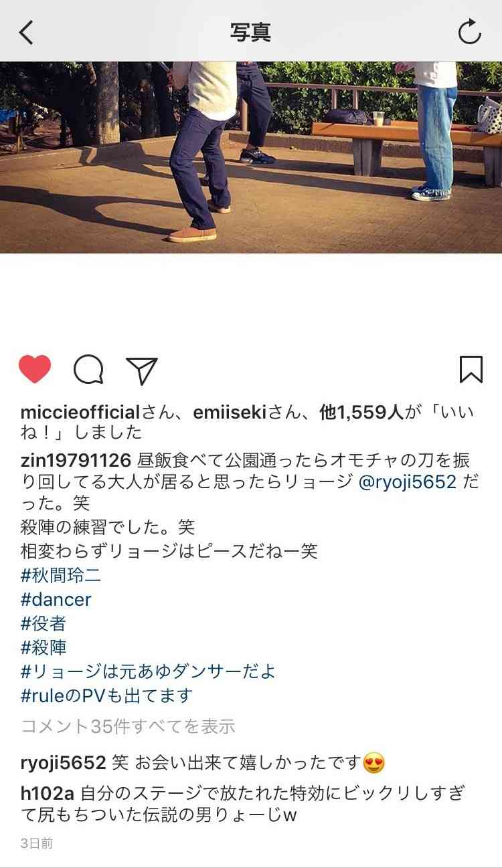The width and height of the screenshot is (502, 868).
Task: Select the #殺陣 hashtag
Action: tap(44, 647)
